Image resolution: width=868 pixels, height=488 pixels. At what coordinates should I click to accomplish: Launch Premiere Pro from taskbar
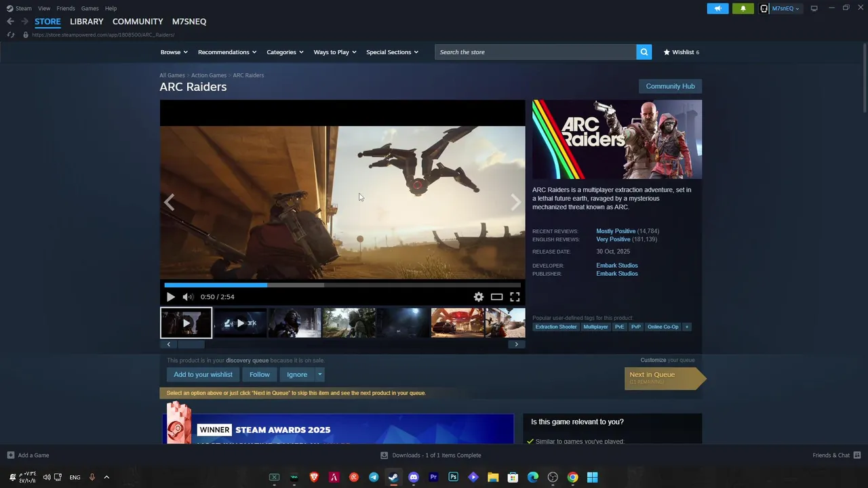coord(433,477)
